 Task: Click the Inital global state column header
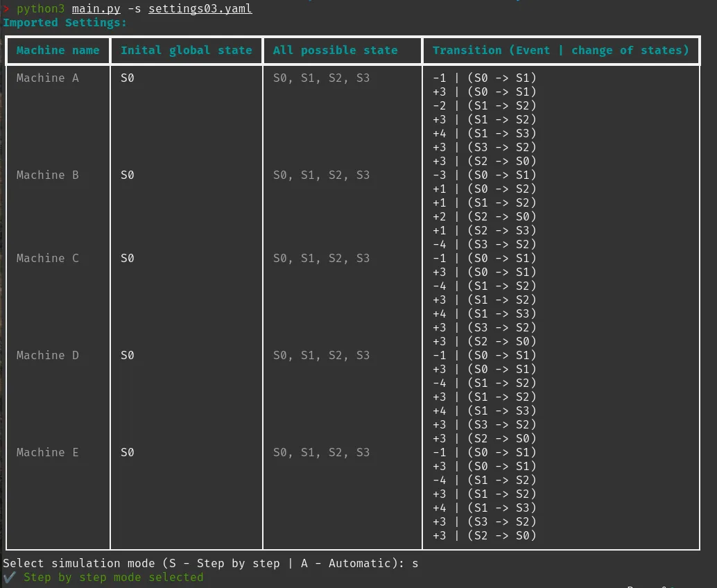[x=186, y=51]
